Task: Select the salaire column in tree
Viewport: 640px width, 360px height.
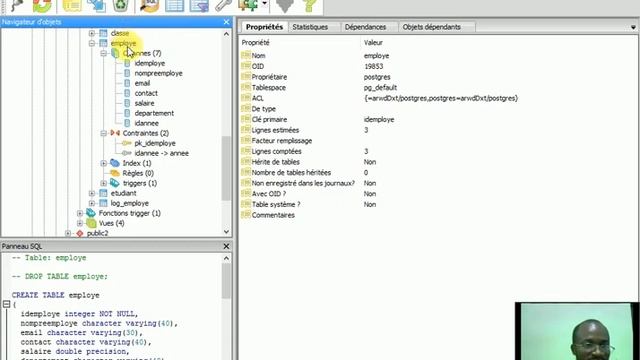Action: tap(144, 103)
